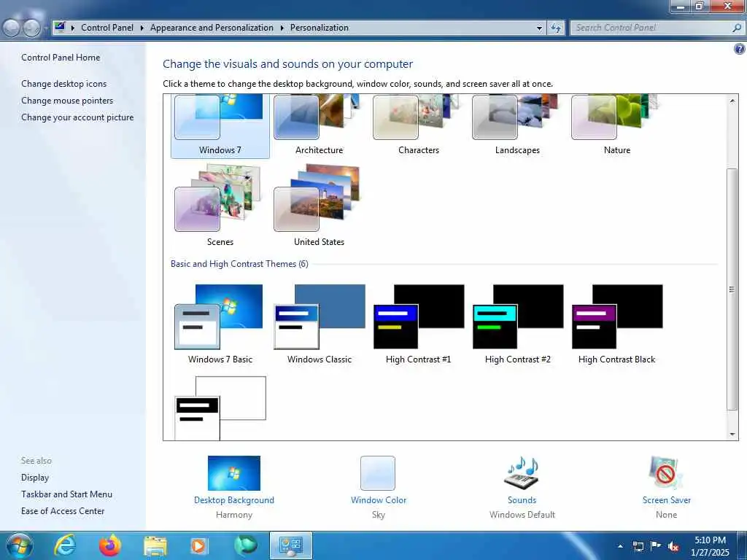The height and width of the screenshot is (560, 747).
Task: Open the green globe app in taskbar
Action: pyautogui.click(x=245, y=545)
